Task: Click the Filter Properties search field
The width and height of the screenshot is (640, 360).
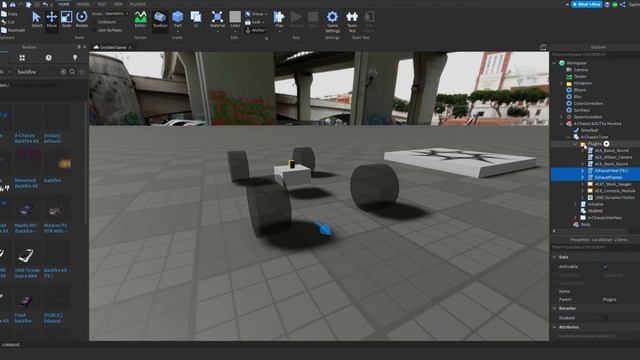Action: [x=596, y=247]
